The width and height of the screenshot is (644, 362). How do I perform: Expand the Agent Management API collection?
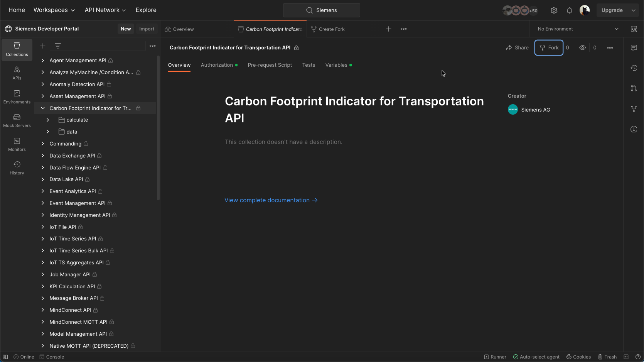pyautogui.click(x=43, y=61)
